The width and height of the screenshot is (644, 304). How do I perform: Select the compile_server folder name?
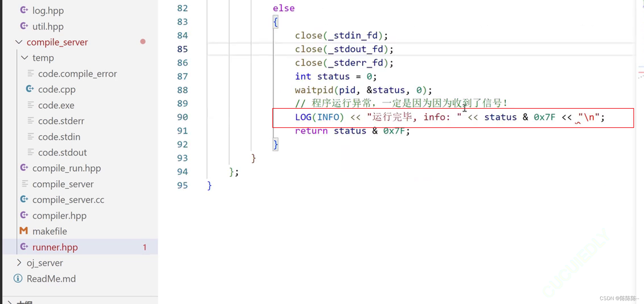[x=57, y=42]
